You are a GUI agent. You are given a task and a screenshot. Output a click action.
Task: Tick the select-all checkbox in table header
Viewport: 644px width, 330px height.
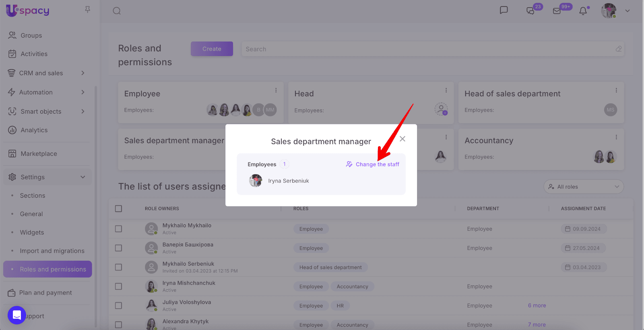(118, 209)
